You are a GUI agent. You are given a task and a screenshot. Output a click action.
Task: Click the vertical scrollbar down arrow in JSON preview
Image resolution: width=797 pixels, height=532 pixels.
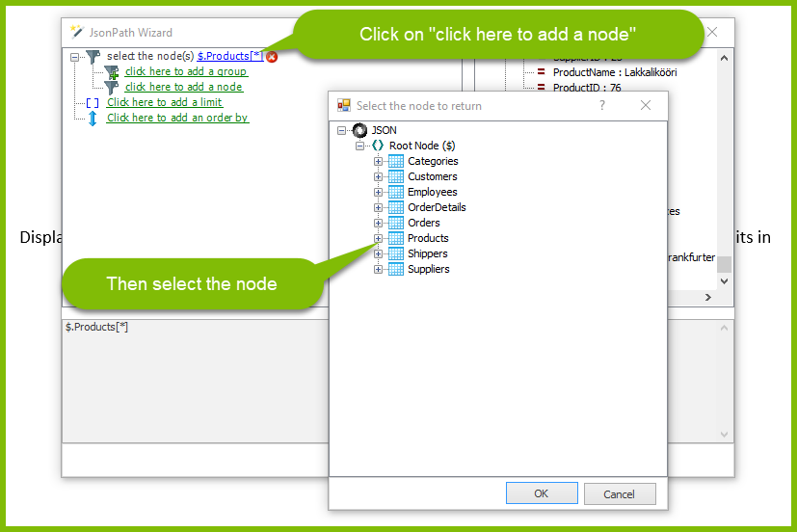click(x=725, y=281)
